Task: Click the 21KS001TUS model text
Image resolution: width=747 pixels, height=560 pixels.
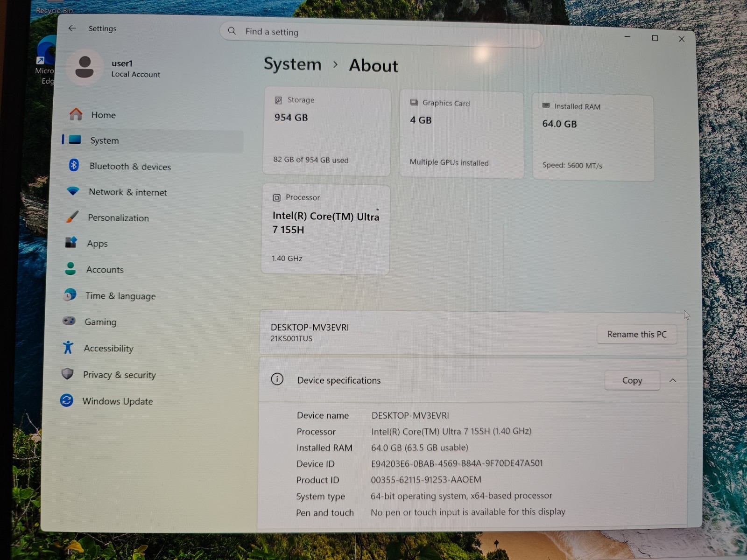Action: [x=291, y=338]
